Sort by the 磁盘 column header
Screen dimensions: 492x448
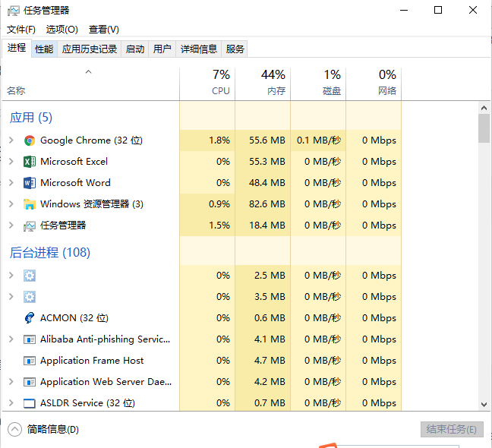[318, 84]
